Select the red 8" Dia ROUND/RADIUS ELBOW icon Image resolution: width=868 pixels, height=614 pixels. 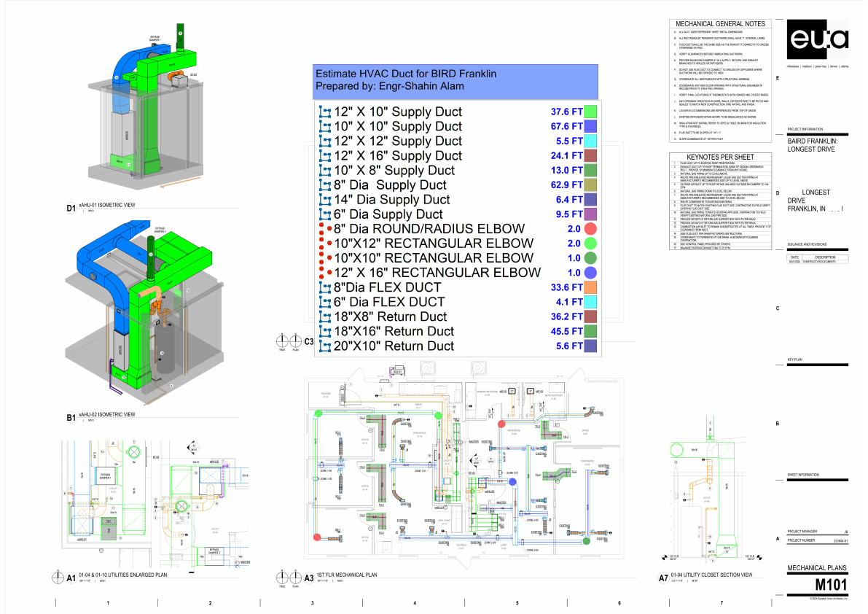(x=324, y=228)
